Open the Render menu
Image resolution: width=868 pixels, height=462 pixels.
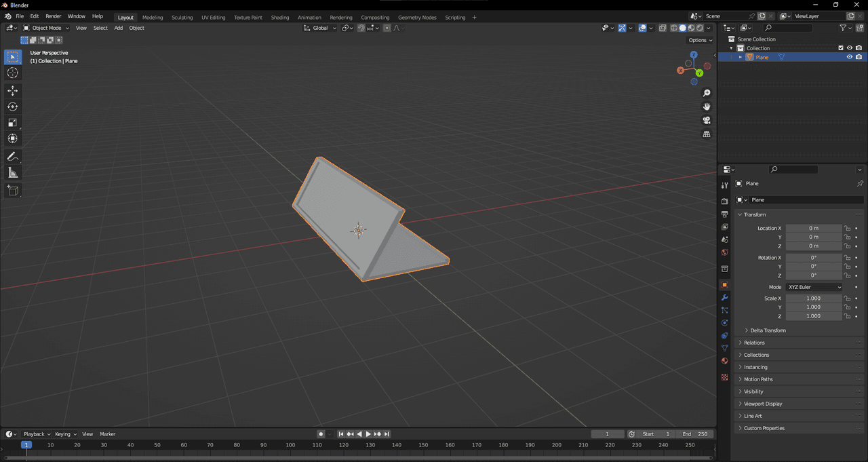tap(53, 16)
